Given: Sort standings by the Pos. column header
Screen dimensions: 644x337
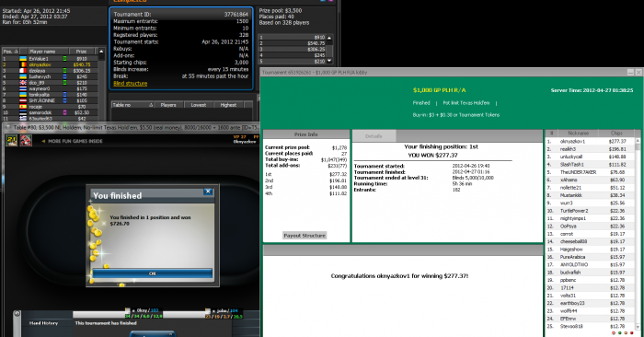Looking at the screenshot, I should pos(11,52).
